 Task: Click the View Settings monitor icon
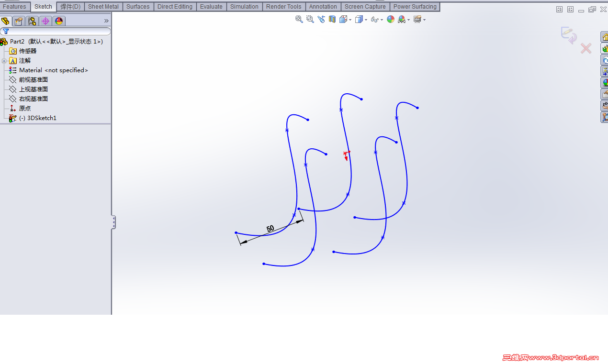coord(417,19)
